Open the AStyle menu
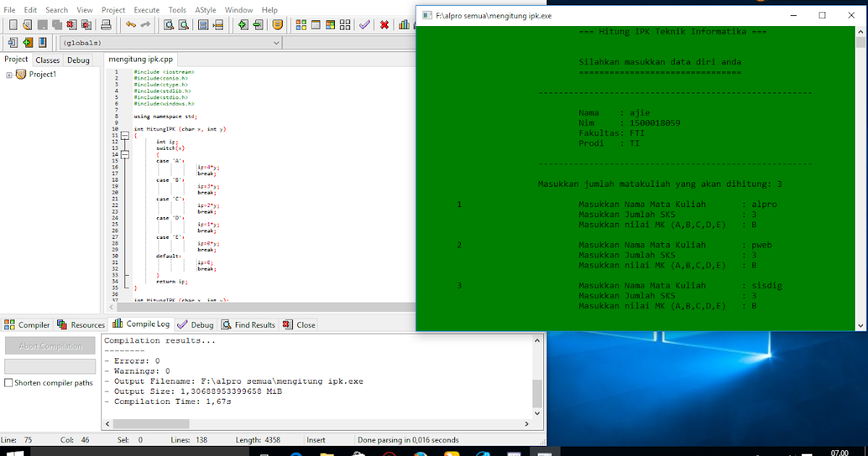Image resolution: width=868 pixels, height=456 pixels. point(207,10)
